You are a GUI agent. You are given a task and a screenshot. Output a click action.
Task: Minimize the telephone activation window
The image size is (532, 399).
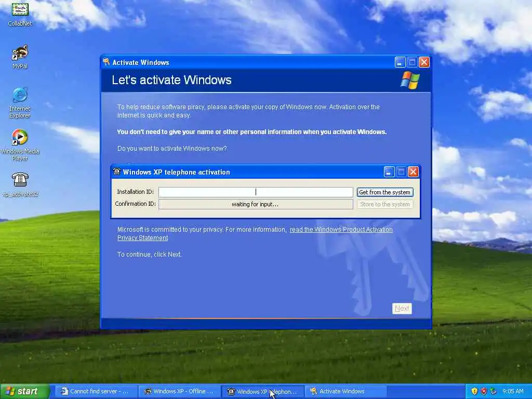389,171
